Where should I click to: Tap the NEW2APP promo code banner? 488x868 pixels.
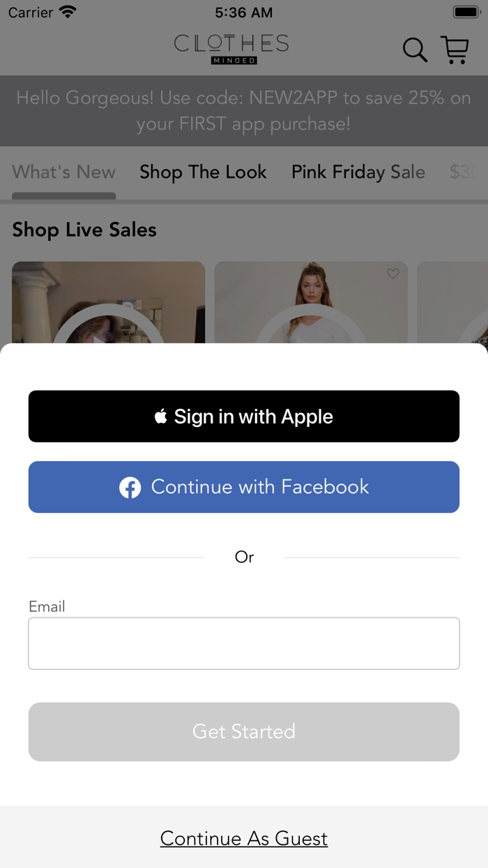244,111
